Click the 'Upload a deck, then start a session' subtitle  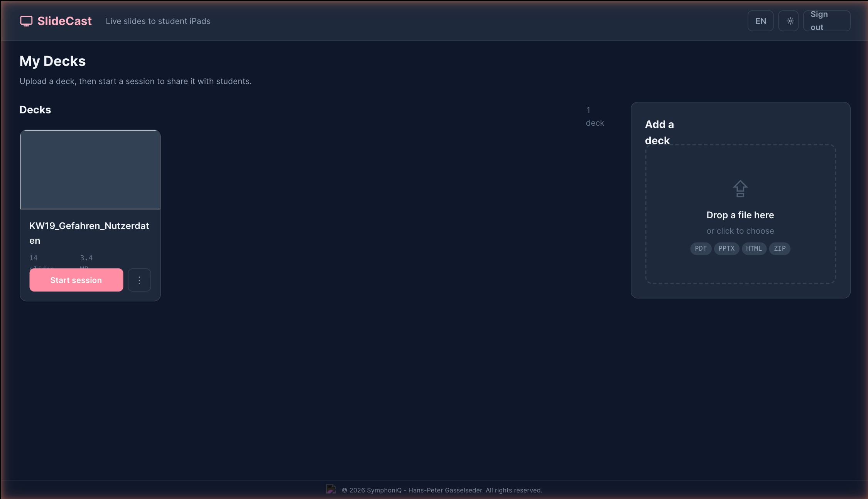coord(135,81)
